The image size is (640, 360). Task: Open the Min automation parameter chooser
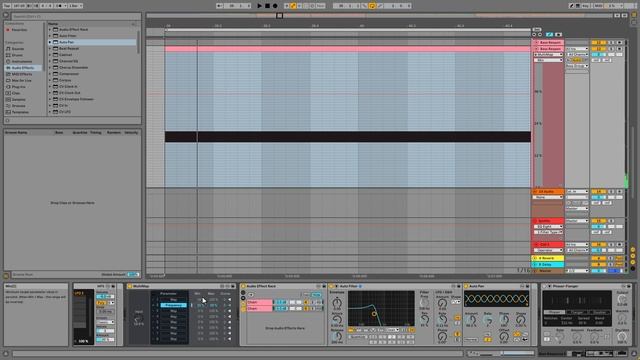coord(548,60)
